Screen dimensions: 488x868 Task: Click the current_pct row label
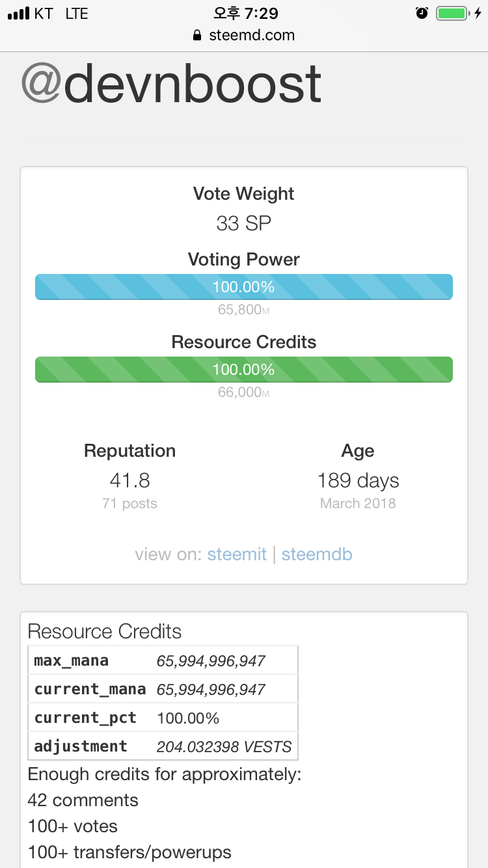coord(85,718)
